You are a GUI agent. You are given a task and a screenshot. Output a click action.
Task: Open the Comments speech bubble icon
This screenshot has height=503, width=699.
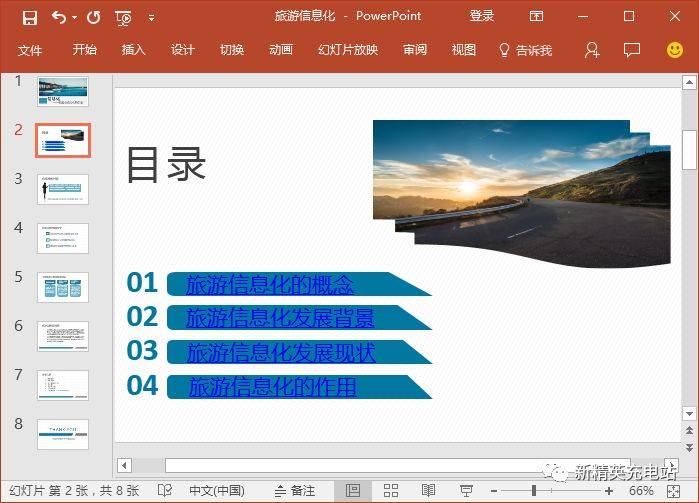632,50
